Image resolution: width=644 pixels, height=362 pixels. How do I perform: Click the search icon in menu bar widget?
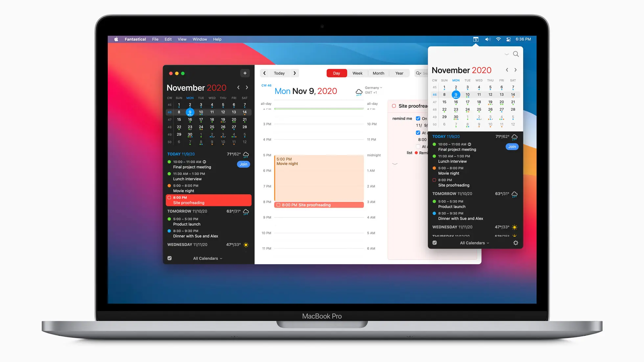pyautogui.click(x=516, y=54)
